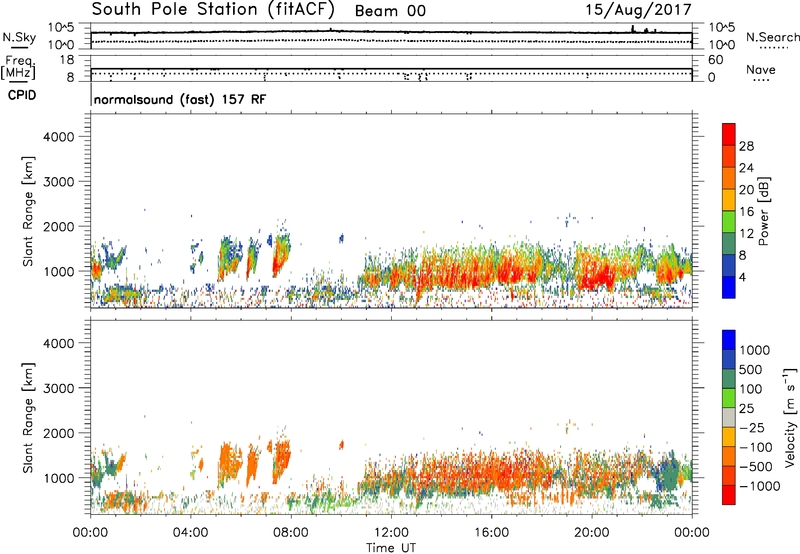Click the velocity colorbar value 1000

coord(754,350)
